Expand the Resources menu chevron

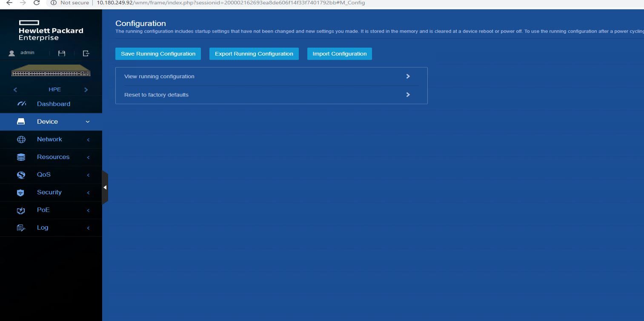[x=88, y=157]
